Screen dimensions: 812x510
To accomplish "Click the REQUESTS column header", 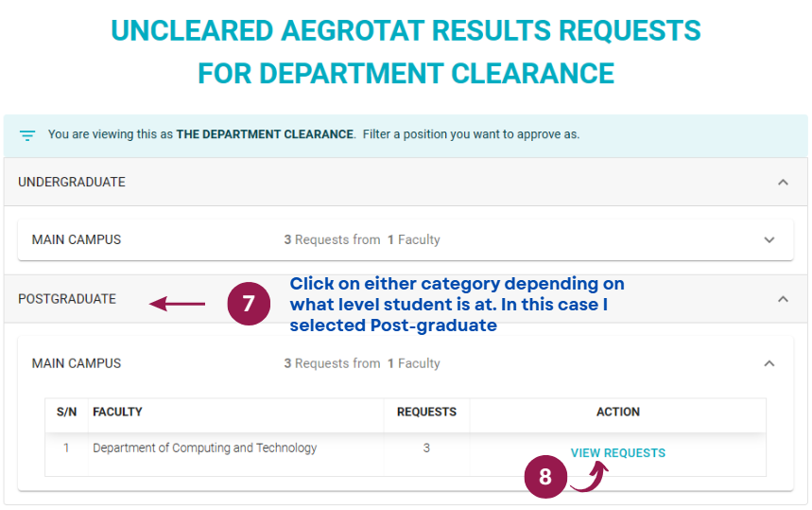I will click(426, 412).
